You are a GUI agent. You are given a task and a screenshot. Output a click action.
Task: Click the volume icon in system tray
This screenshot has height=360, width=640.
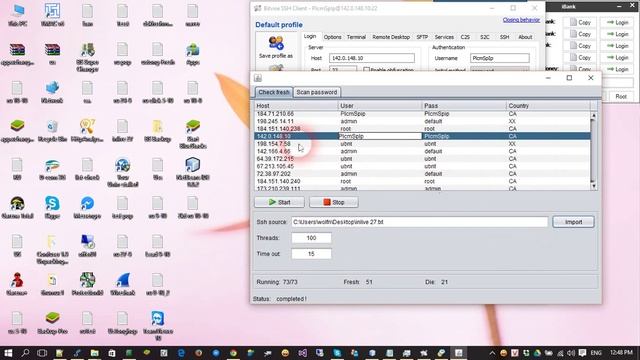(571, 353)
